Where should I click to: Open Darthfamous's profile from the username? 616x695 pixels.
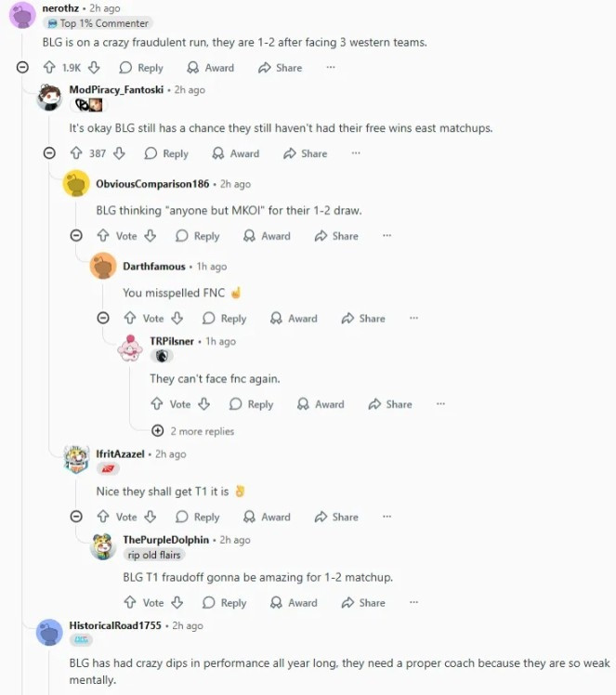click(x=154, y=267)
